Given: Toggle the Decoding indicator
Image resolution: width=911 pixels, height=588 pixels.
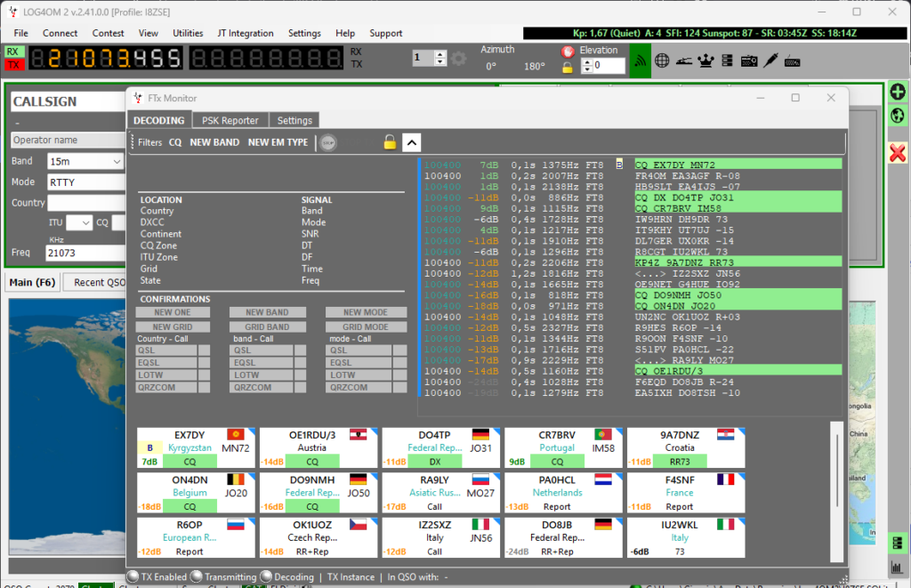Looking at the screenshot, I should click(x=266, y=576).
